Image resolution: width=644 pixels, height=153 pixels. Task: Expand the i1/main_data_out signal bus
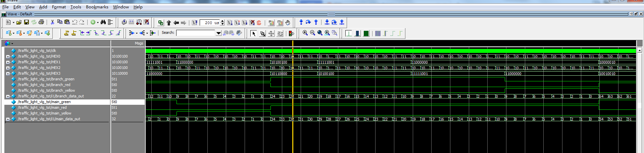[8, 119]
